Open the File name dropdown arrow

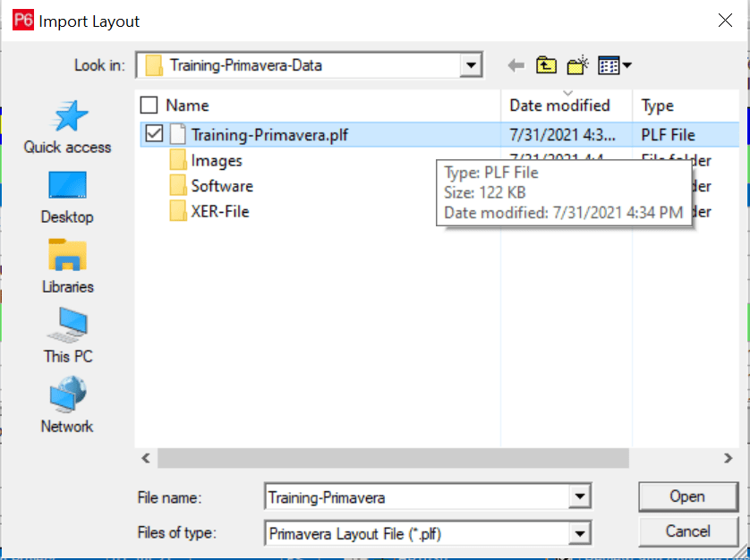580,496
